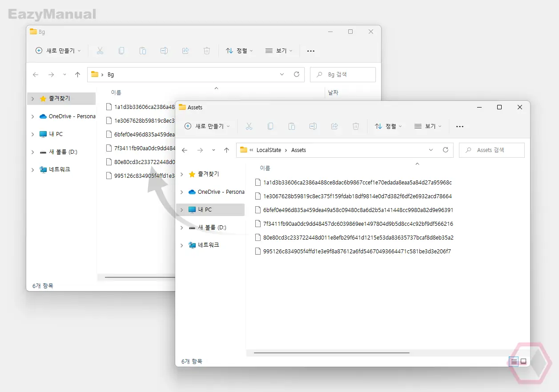559x392 pixels.
Task: Click Paste icon in Bg window toolbar
Action: click(143, 51)
